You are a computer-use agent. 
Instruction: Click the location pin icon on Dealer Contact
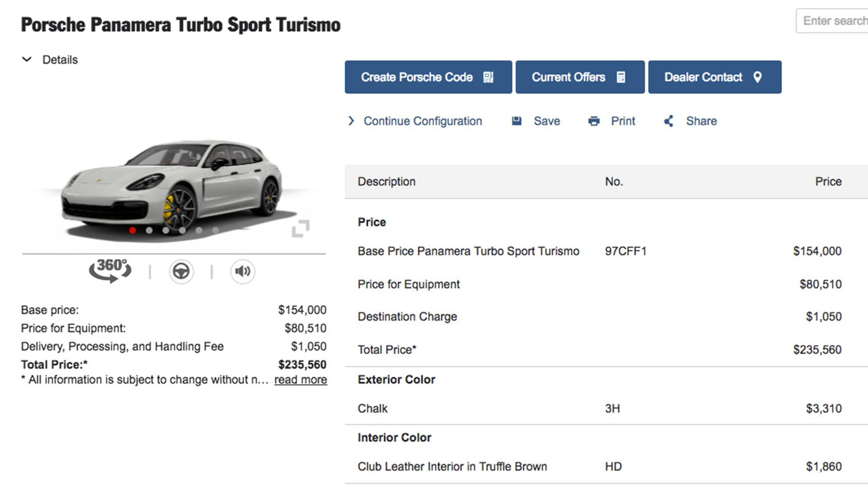tap(757, 77)
